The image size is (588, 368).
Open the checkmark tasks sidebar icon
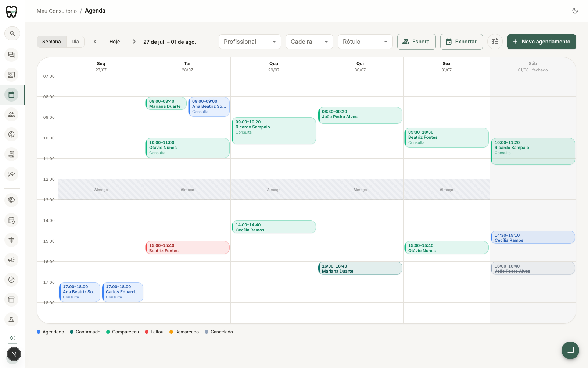pos(11,280)
